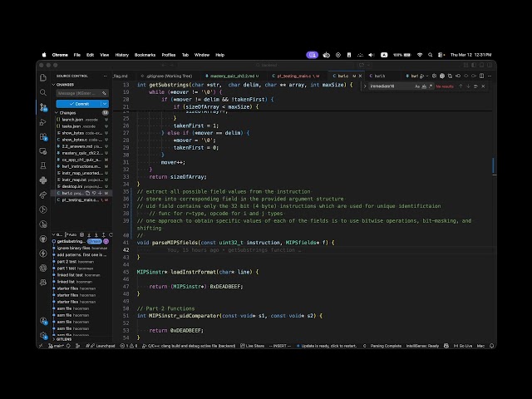Toggle Match Whole Word in find widget
The width and height of the screenshot is (532, 399).
tap(424, 86)
